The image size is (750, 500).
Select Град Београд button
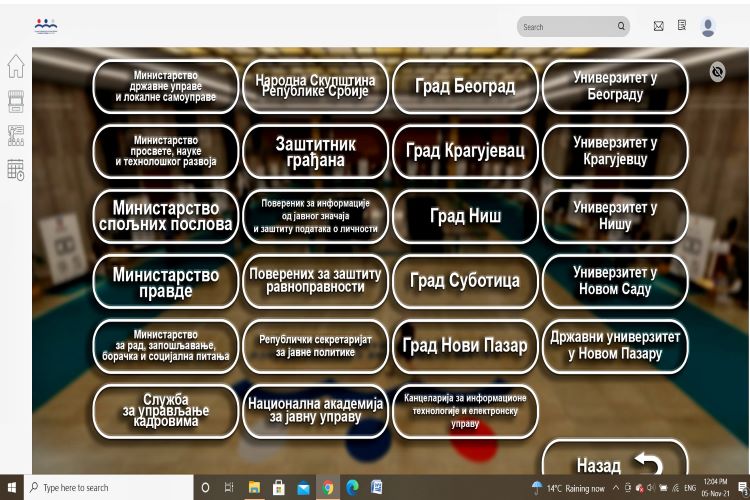465,87
